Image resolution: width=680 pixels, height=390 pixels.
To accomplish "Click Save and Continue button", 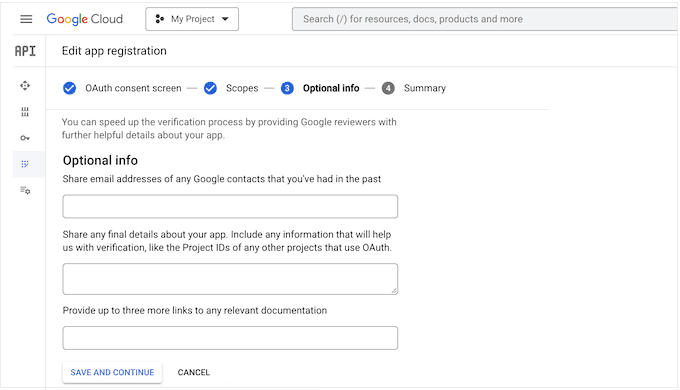I will tap(112, 372).
